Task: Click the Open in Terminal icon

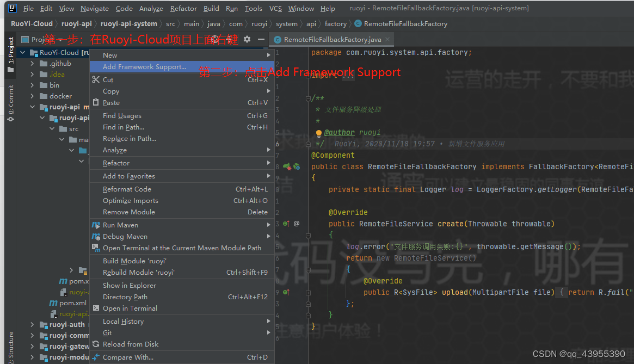Action: [x=96, y=308]
